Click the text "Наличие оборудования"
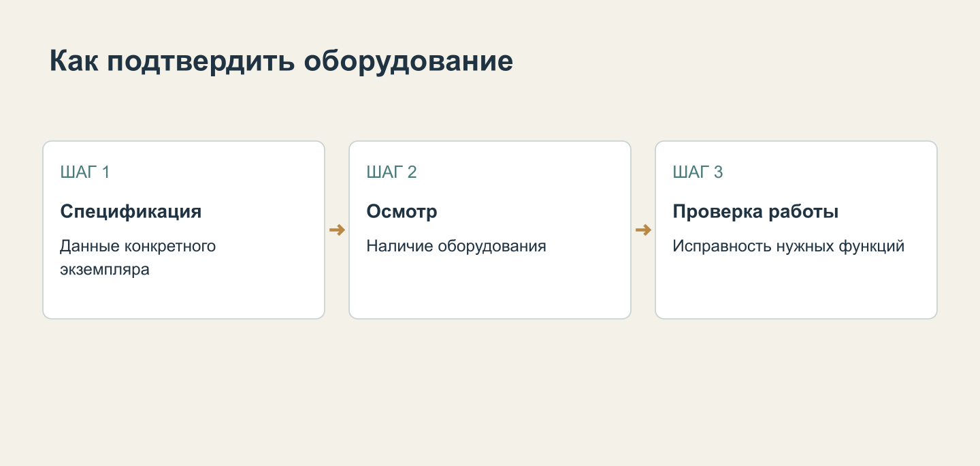The height and width of the screenshot is (466, 980). coord(456,246)
